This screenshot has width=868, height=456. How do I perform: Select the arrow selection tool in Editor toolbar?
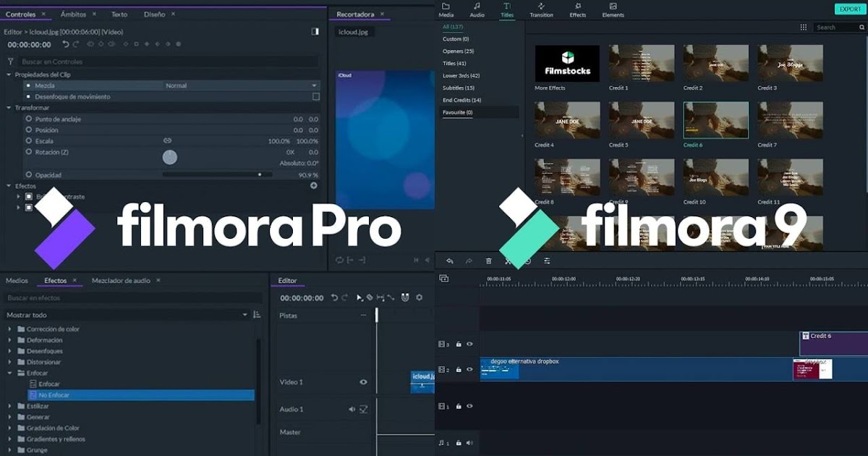coord(359,297)
